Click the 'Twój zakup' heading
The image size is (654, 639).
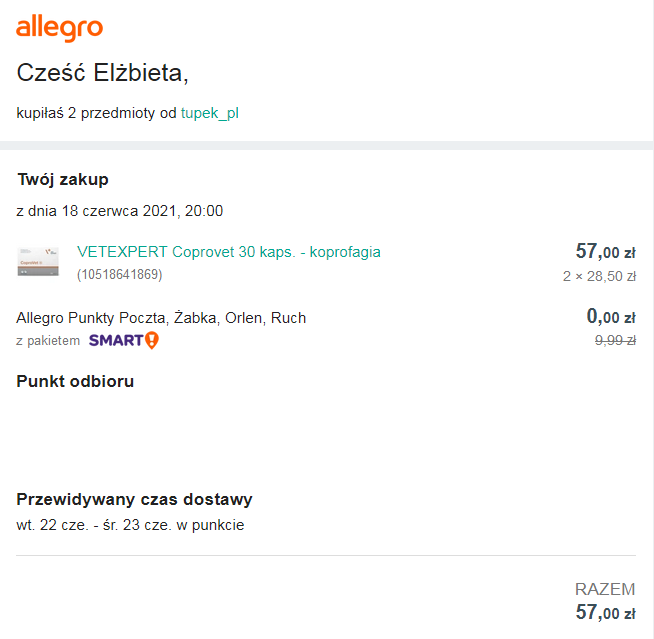pos(63,180)
